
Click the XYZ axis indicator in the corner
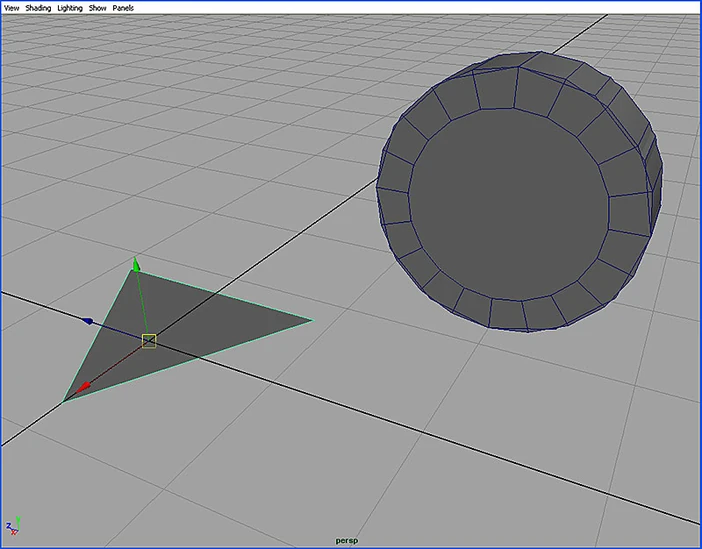[13, 525]
